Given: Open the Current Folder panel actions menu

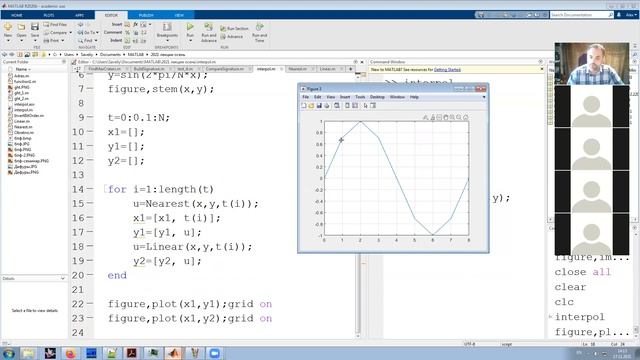Looking at the screenshot, I should coord(64,62).
